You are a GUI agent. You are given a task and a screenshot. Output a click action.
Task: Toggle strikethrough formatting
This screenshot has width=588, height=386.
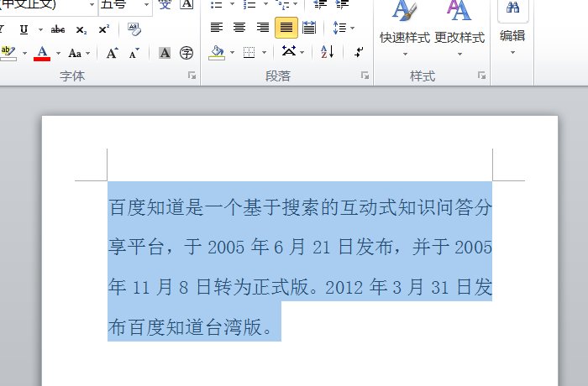tap(58, 29)
